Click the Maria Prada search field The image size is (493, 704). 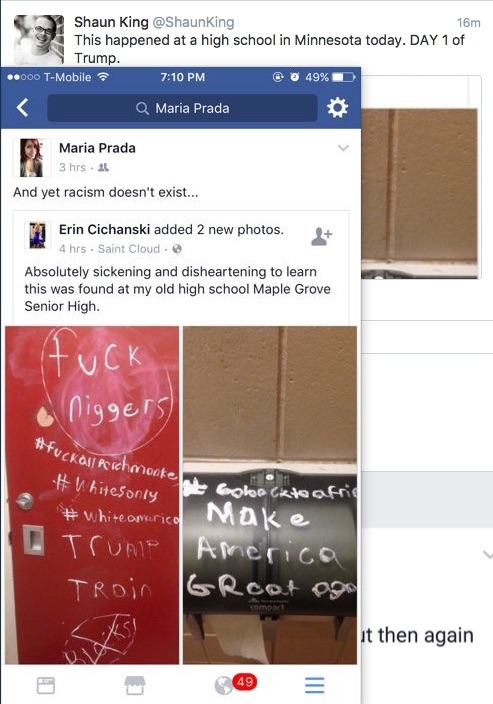182,108
